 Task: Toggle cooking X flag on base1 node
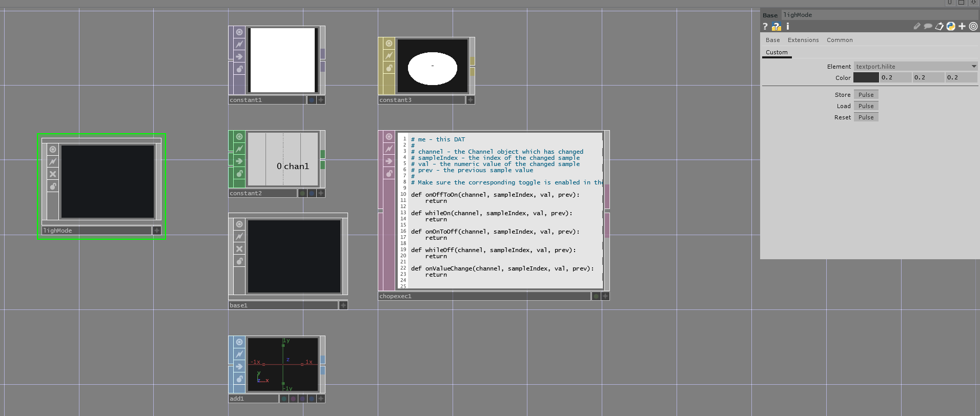click(x=239, y=249)
